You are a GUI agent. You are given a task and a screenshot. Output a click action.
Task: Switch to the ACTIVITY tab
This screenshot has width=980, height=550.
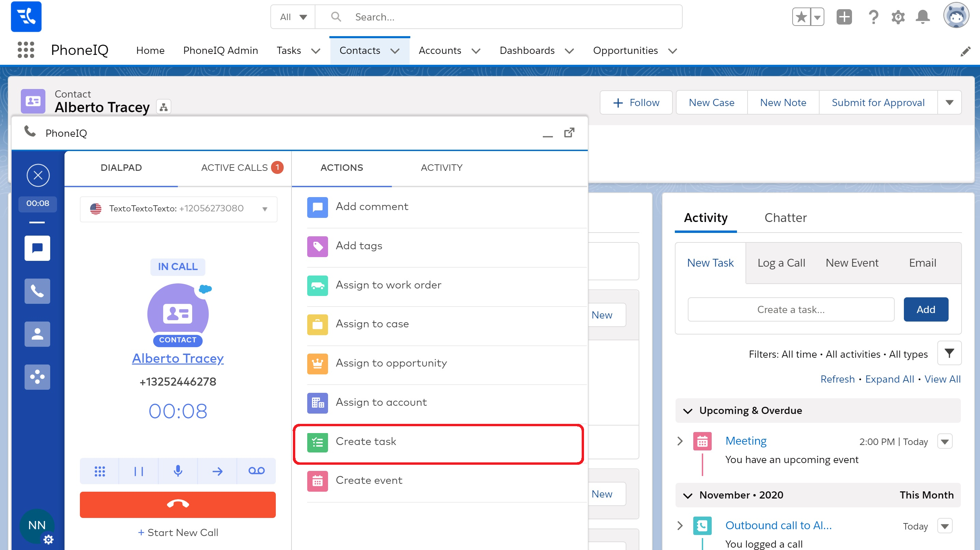point(441,168)
